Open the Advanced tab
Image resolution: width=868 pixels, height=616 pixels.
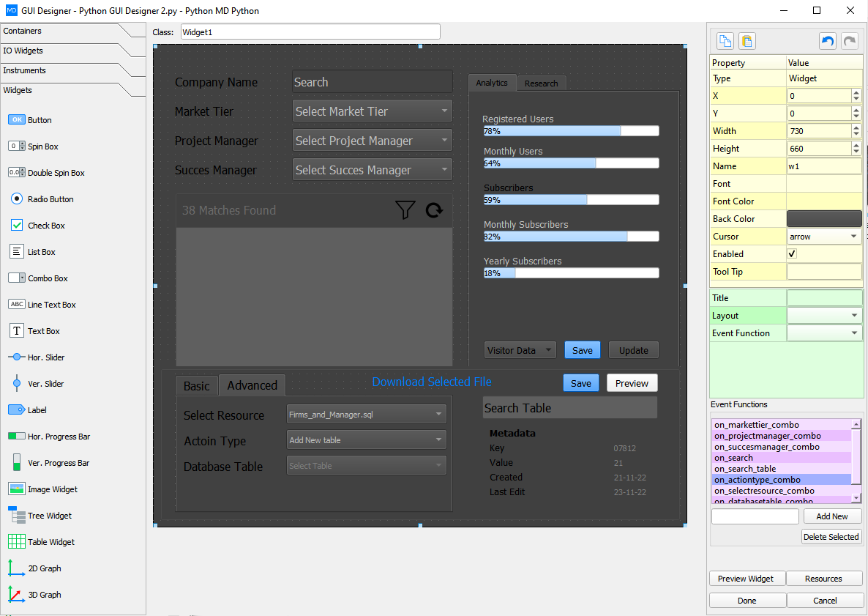click(252, 385)
